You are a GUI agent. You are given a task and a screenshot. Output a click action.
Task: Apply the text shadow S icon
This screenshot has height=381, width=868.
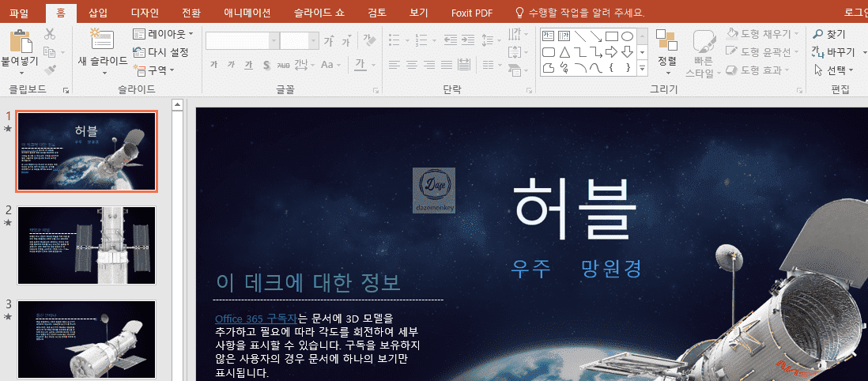point(266,66)
